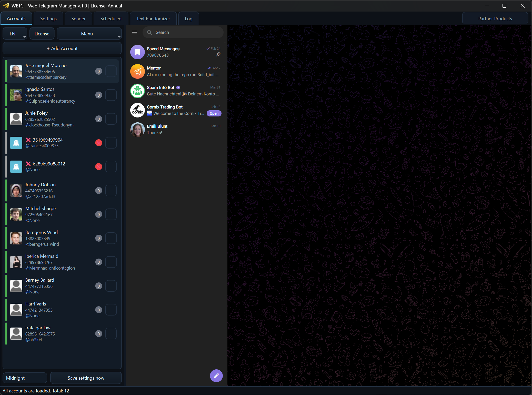Click Spam Info Bot verified badge
Image resolution: width=532 pixels, height=395 pixels.
178,88
